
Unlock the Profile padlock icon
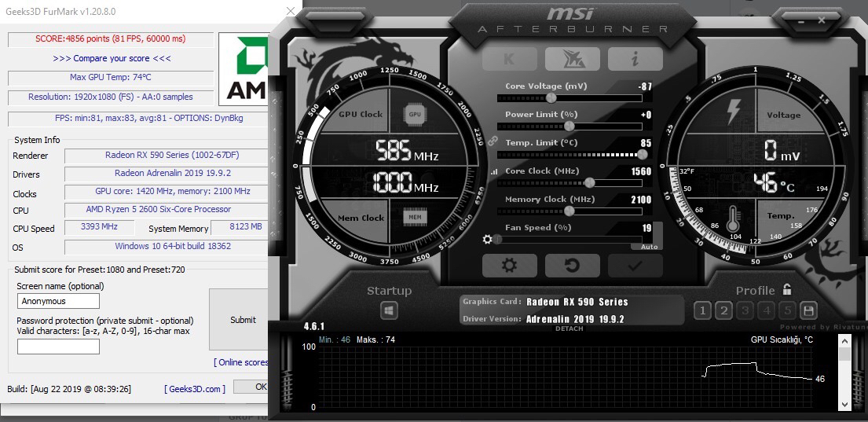[x=786, y=290]
